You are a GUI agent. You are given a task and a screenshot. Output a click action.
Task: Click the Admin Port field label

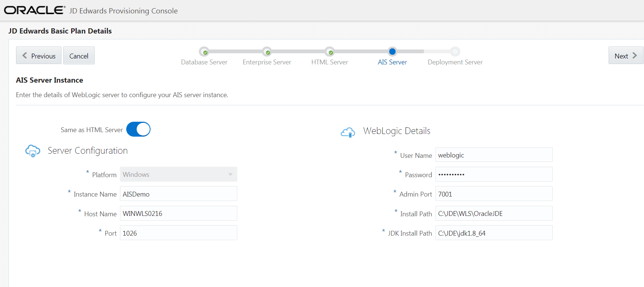(416, 194)
